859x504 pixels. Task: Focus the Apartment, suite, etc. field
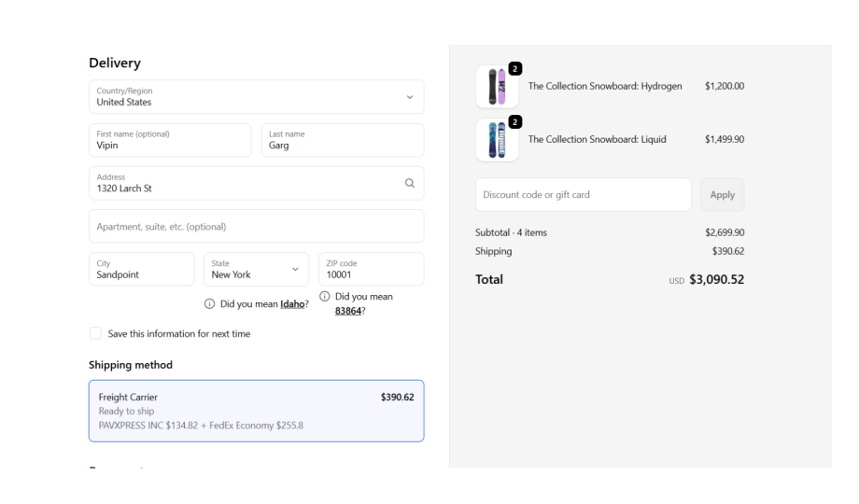coord(256,226)
